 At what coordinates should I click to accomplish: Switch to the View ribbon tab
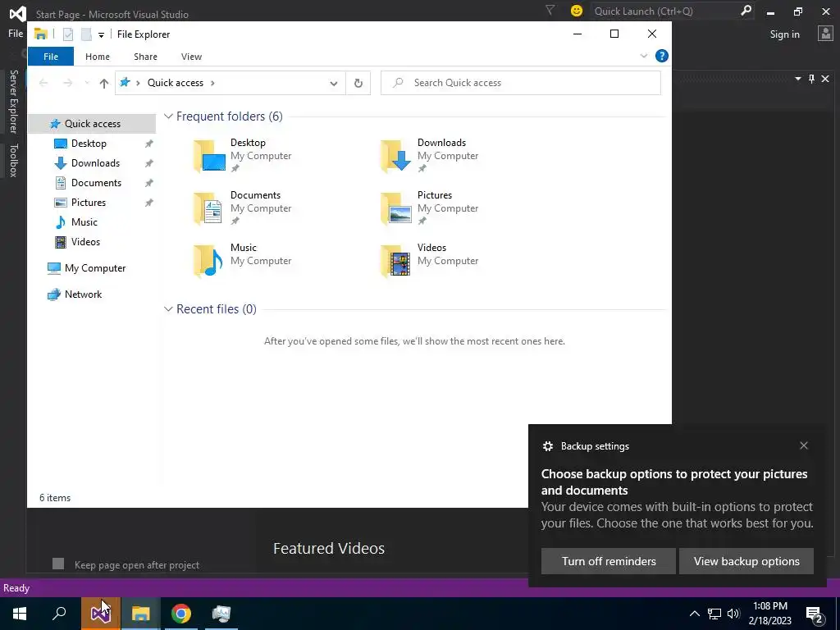pos(191,57)
